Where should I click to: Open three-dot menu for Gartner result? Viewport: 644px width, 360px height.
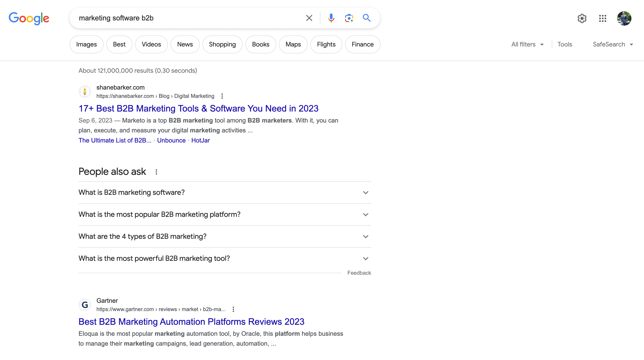233,309
